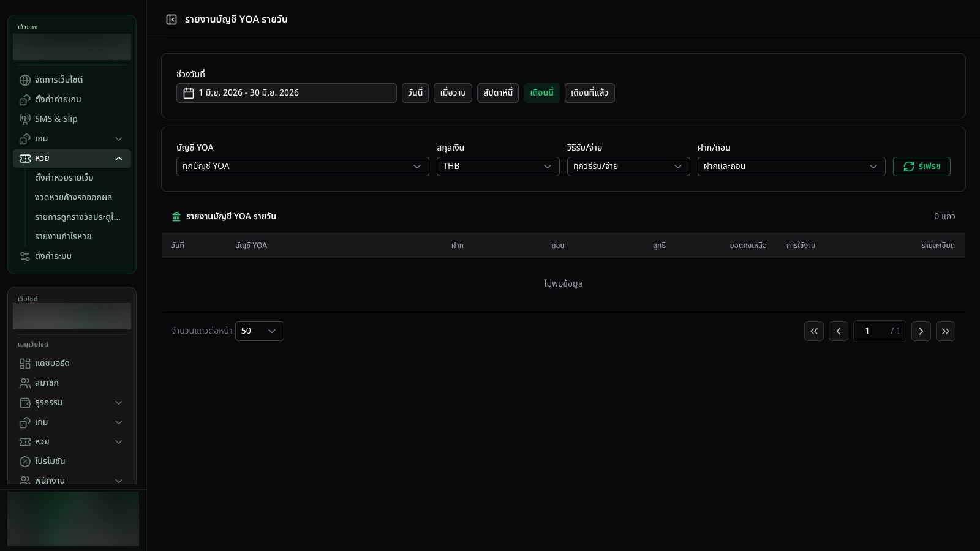Image resolution: width=980 pixels, height=551 pixels.
Task: Click the page number input field
Action: (x=880, y=331)
